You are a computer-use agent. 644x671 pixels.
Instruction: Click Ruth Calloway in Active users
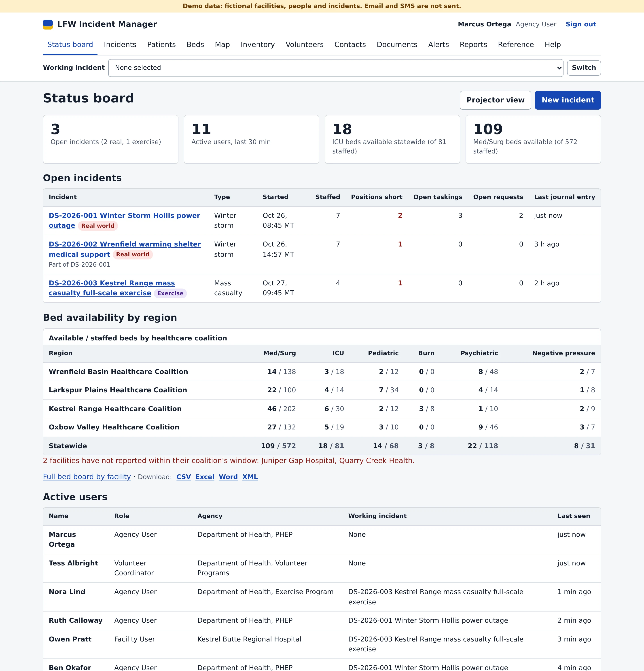click(x=76, y=621)
